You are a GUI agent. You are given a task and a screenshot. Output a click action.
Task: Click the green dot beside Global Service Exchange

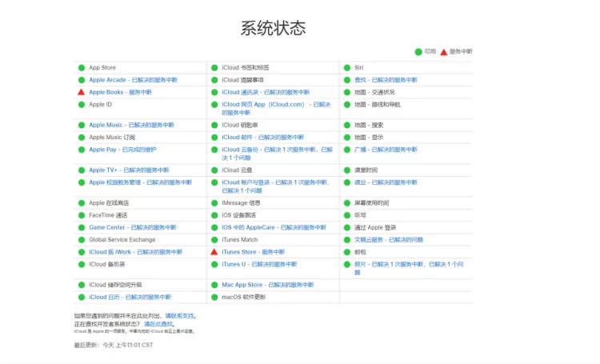pyautogui.click(x=82, y=240)
